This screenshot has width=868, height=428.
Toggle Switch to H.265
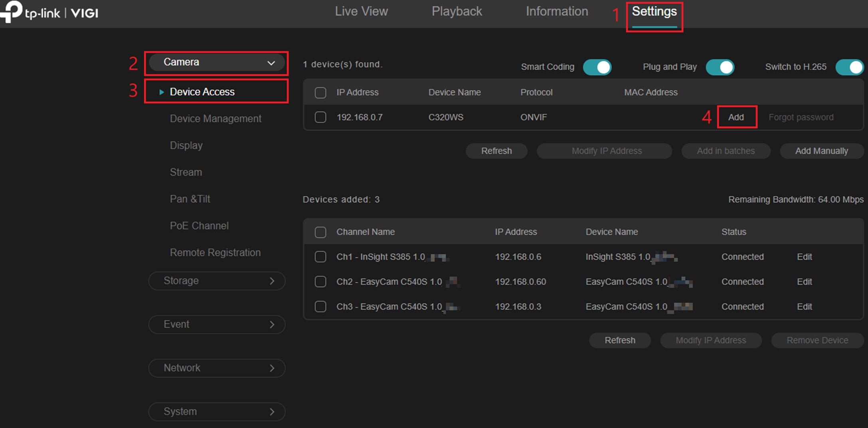point(849,67)
